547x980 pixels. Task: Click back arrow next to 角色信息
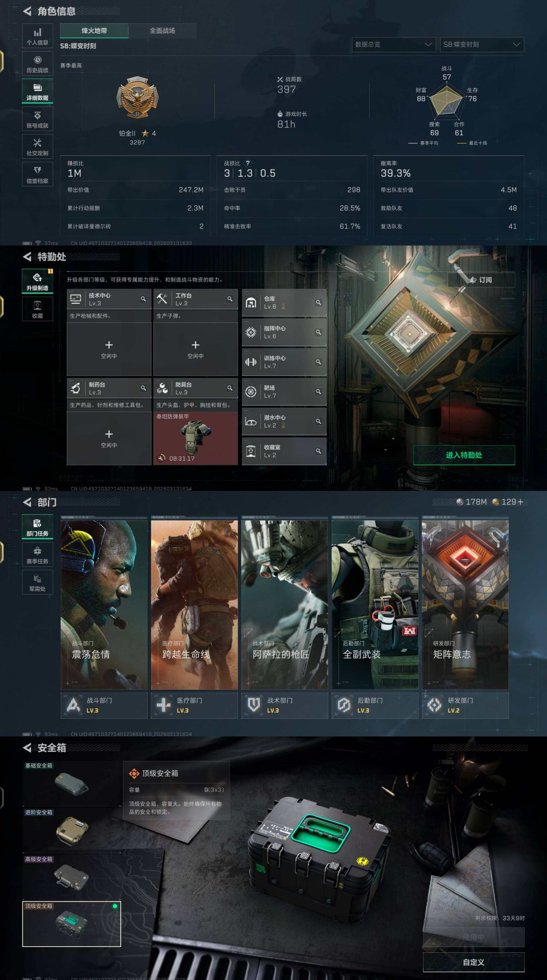(27, 11)
